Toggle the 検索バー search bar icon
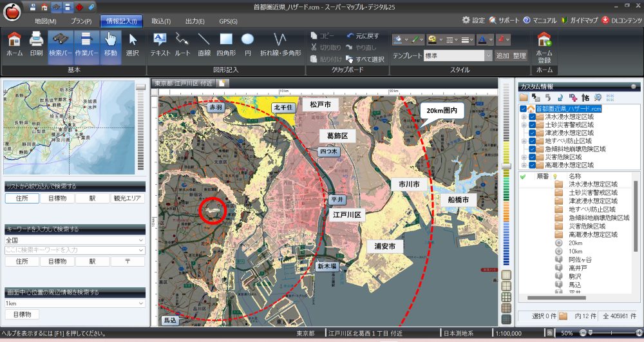This screenshot has height=342, width=644. [x=60, y=44]
